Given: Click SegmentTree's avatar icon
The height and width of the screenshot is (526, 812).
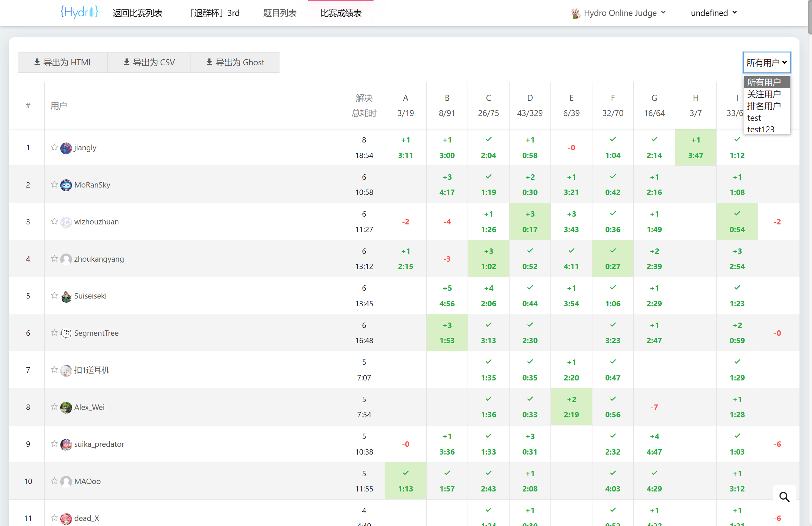Looking at the screenshot, I should [66, 333].
